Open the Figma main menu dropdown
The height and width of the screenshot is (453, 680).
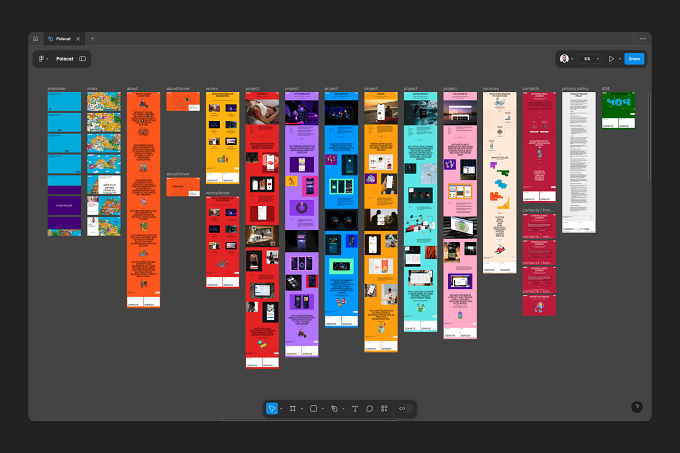[x=43, y=59]
